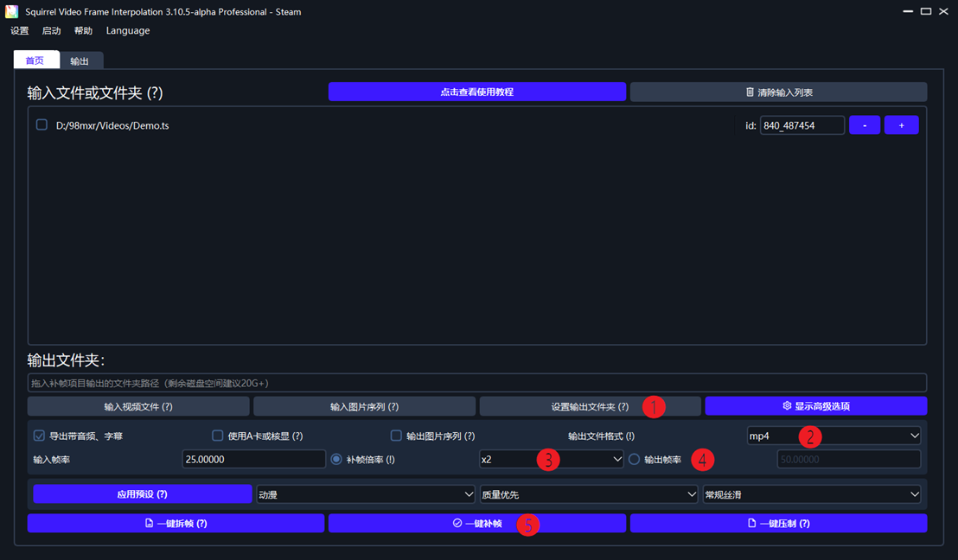The width and height of the screenshot is (958, 560).
Task: Click the document icon in 一键压制
Action: click(x=752, y=524)
